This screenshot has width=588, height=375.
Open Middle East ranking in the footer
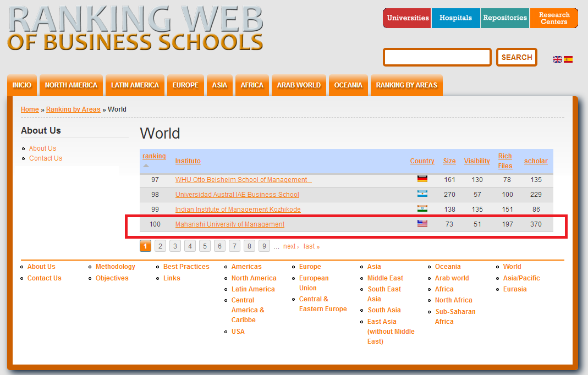(x=385, y=278)
